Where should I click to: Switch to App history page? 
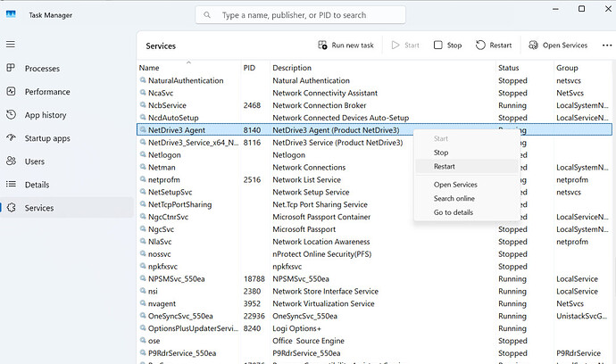[45, 114]
